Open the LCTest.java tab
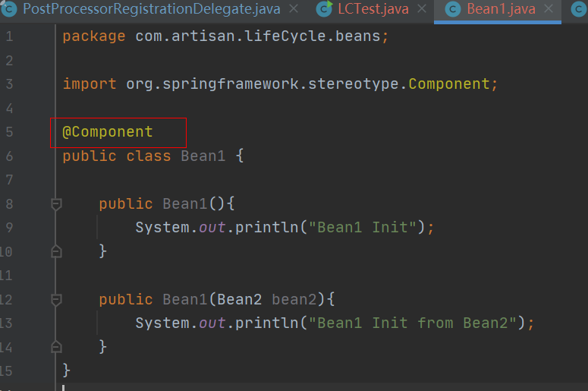 (373, 9)
